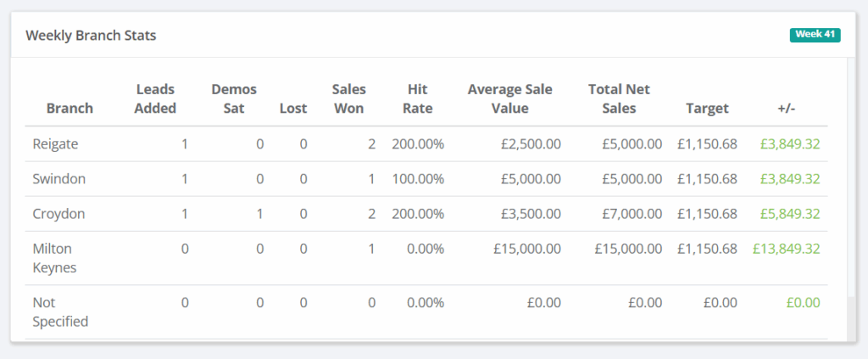Select the Reigate branch row
The width and height of the screenshot is (868, 359).
pyautogui.click(x=55, y=144)
